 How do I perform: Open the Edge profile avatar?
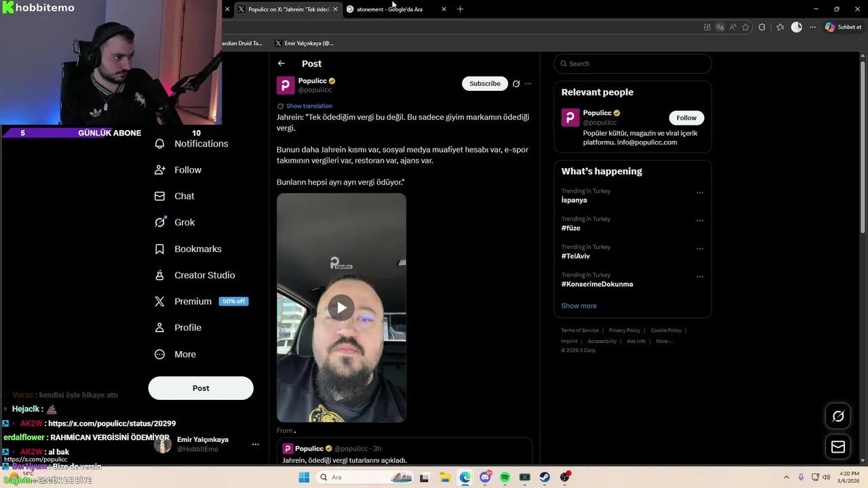click(x=797, y=27)
